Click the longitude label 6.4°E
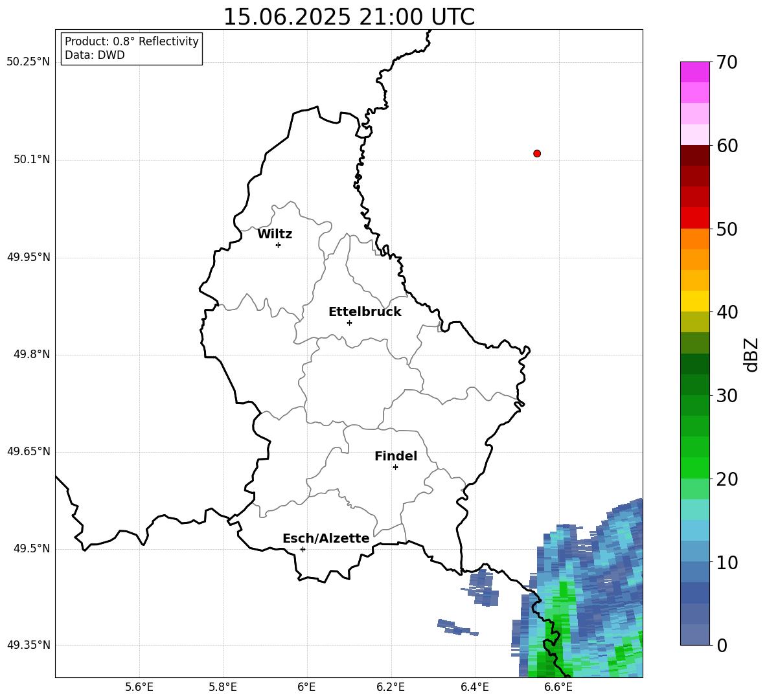 (x=474, y=687)
